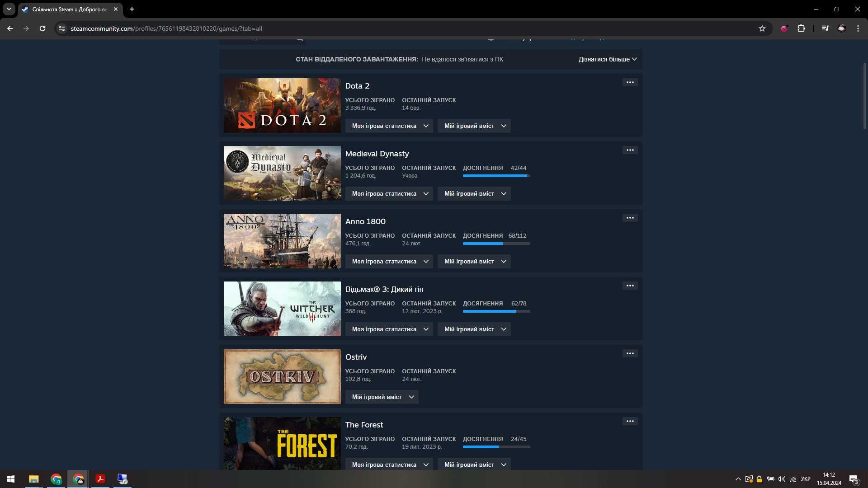Open The Forest three-dots options menu

(x=630, y=421)
